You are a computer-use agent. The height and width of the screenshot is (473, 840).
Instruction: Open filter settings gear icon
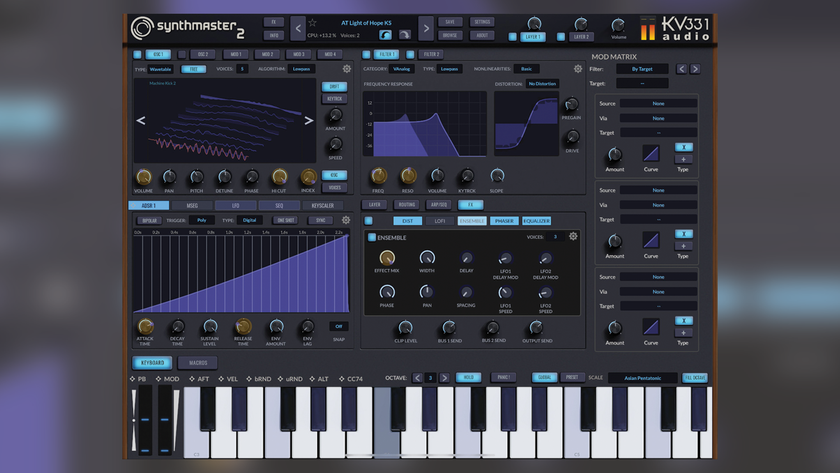point(578,69)
